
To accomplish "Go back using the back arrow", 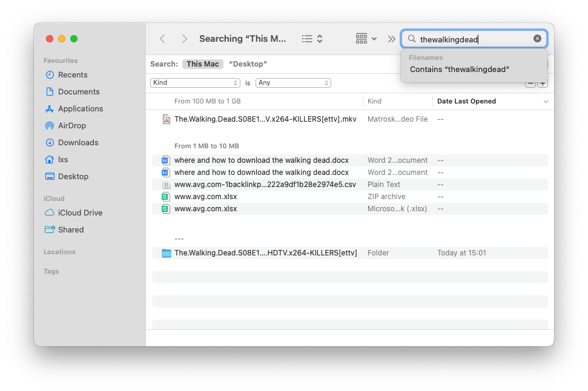I will click(x=162, y=38).
